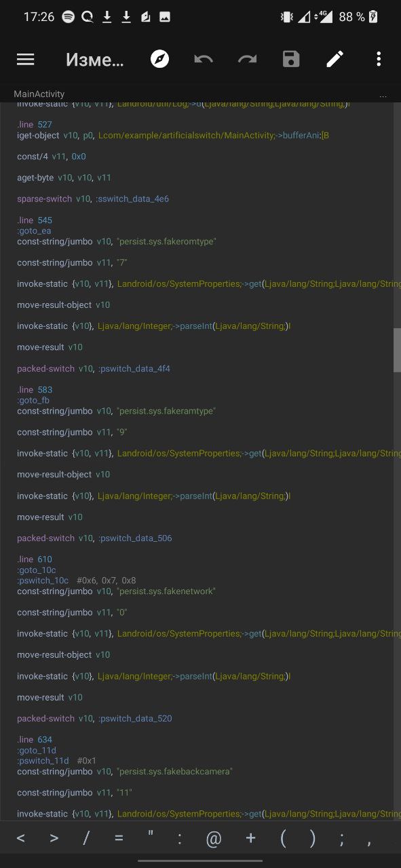The width and height of the screenshot is (401, 868).
Task: Open tab overflow ellipsis beside MainActivity
Action: point(383,96)
